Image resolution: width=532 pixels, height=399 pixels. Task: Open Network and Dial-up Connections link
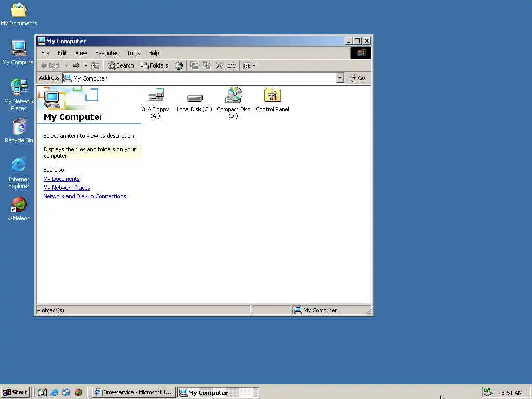coord(85,196)
